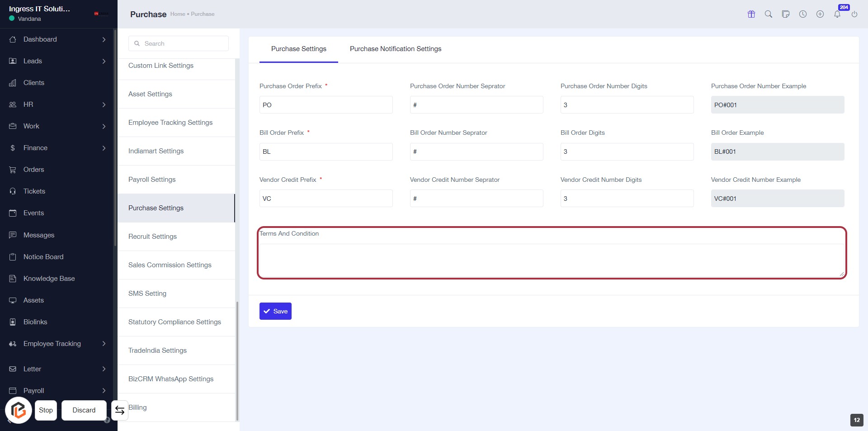The width and height of the screenshot is (868, 431).
Task: Click the Stop button
Action: [x=46, y=410]
